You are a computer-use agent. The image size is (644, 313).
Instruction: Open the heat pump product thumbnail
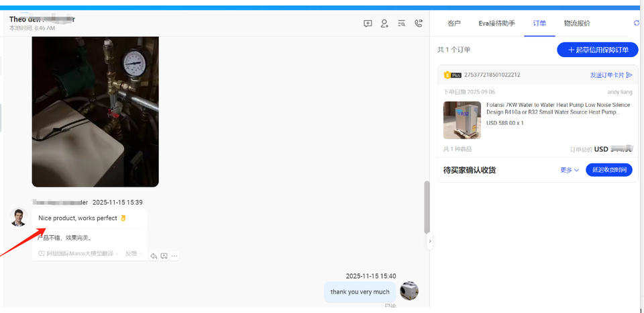(x=462, y=120)
